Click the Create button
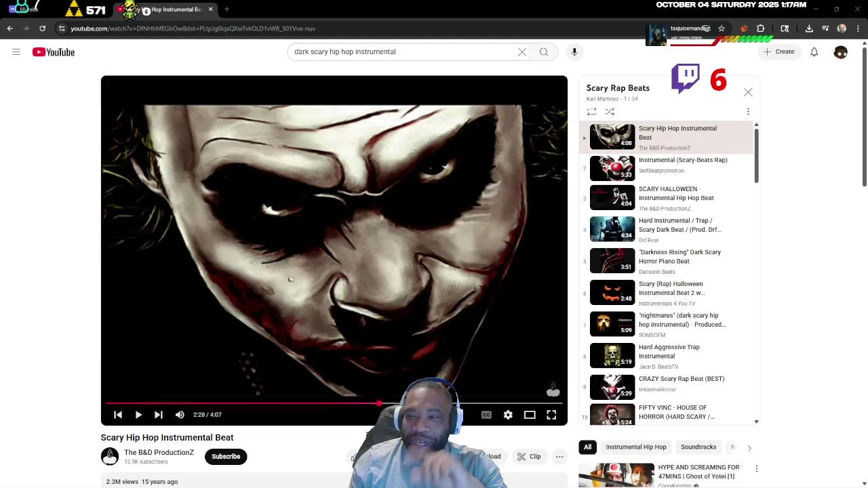The width and height of the screenshot is (868, 488). tap(778, 52)
